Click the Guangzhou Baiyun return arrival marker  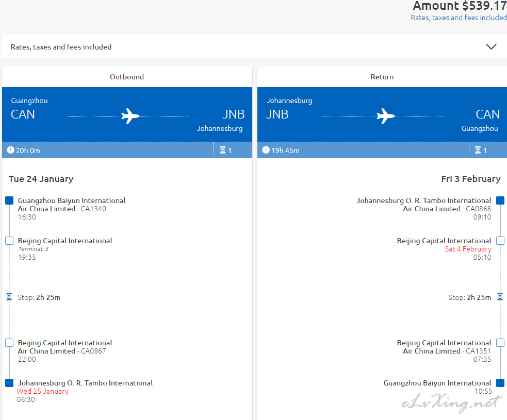(500, 383)
